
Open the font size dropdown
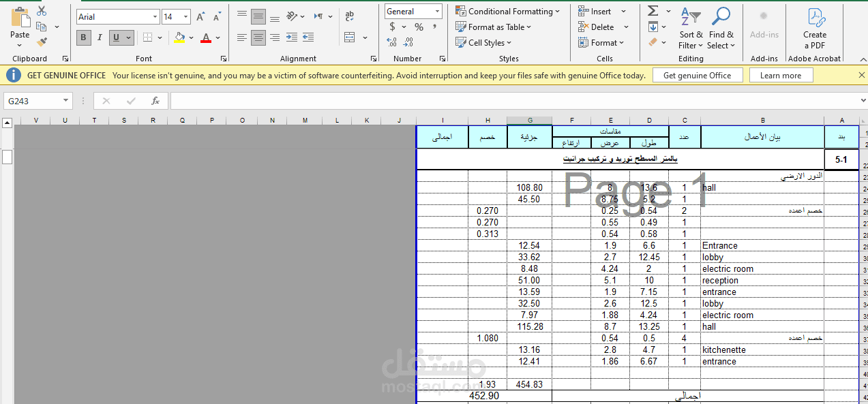click(187, 17)
